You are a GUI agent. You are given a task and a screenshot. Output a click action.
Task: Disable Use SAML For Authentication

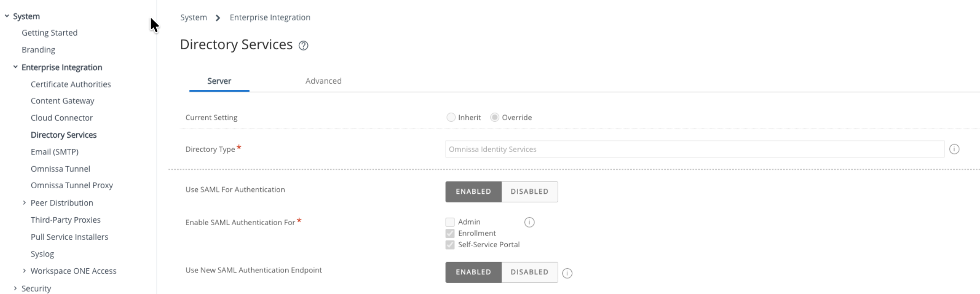click(529, 191)
